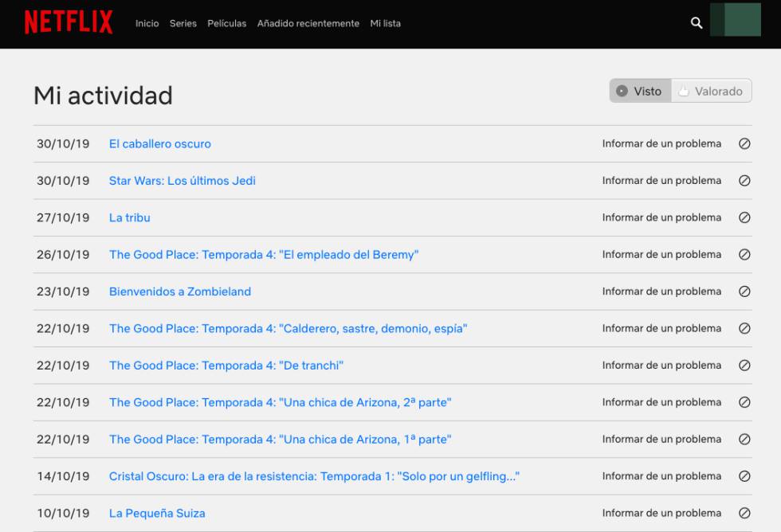Open Bienvenidos a Zombieland link
This screenshot has width=781, height=532.
tap(180, 291)
